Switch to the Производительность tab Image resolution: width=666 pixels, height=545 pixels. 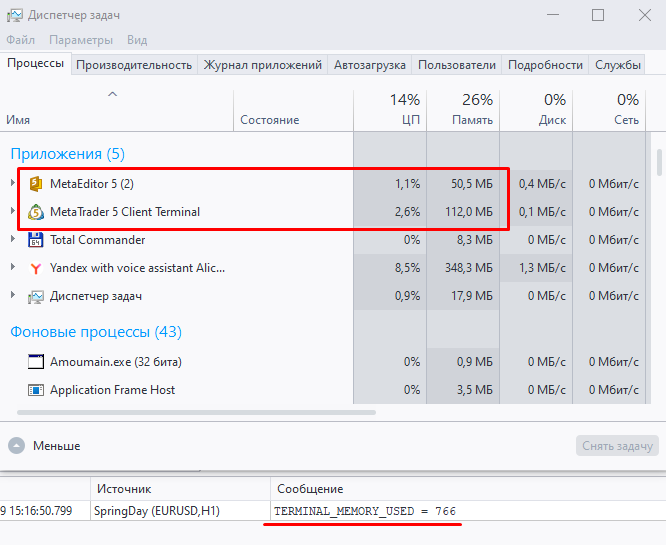coord(134,65)
